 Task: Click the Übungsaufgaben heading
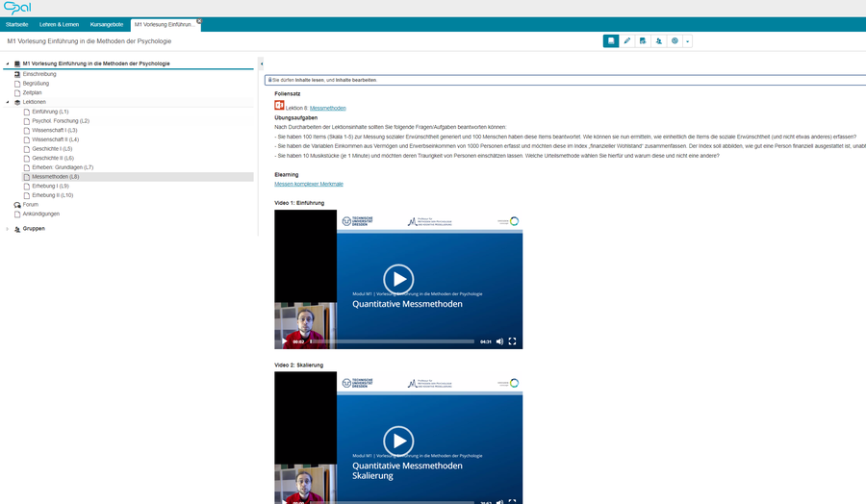(296, 117)
